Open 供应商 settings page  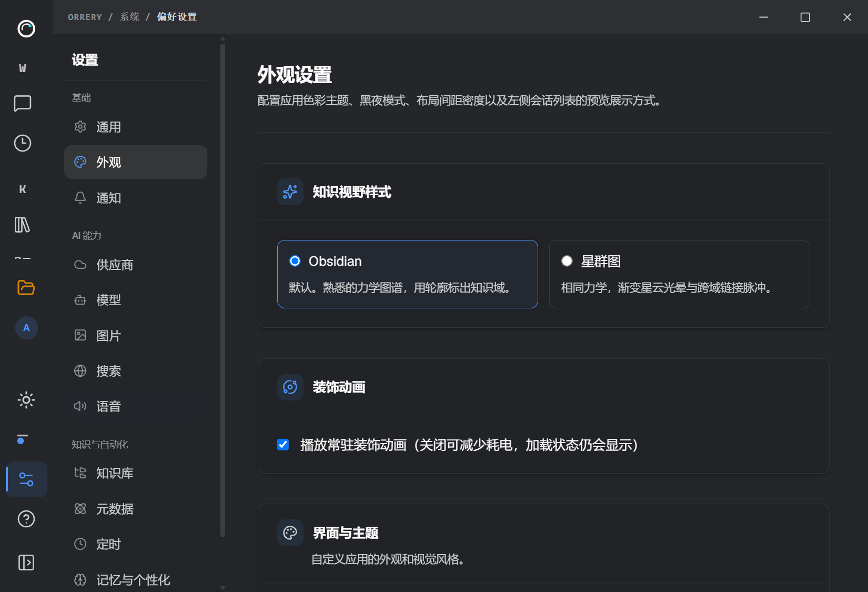click(136, 265)
